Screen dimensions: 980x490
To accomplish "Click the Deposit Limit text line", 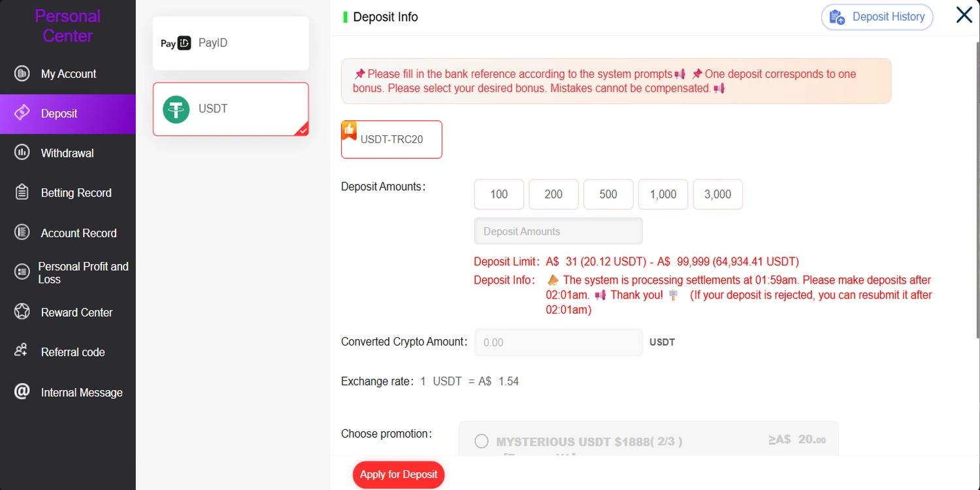I will pos(636,262).
